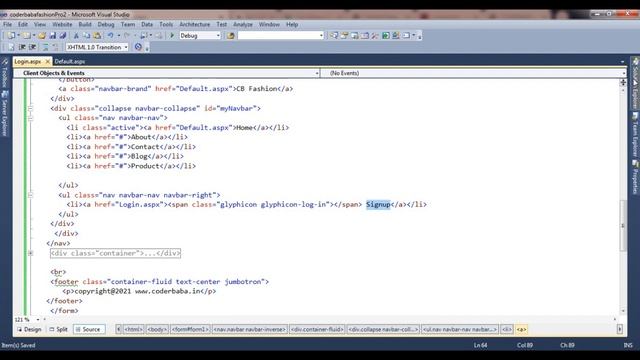Click the Navigate Backward toolbar icon

(x=143, y=36)
